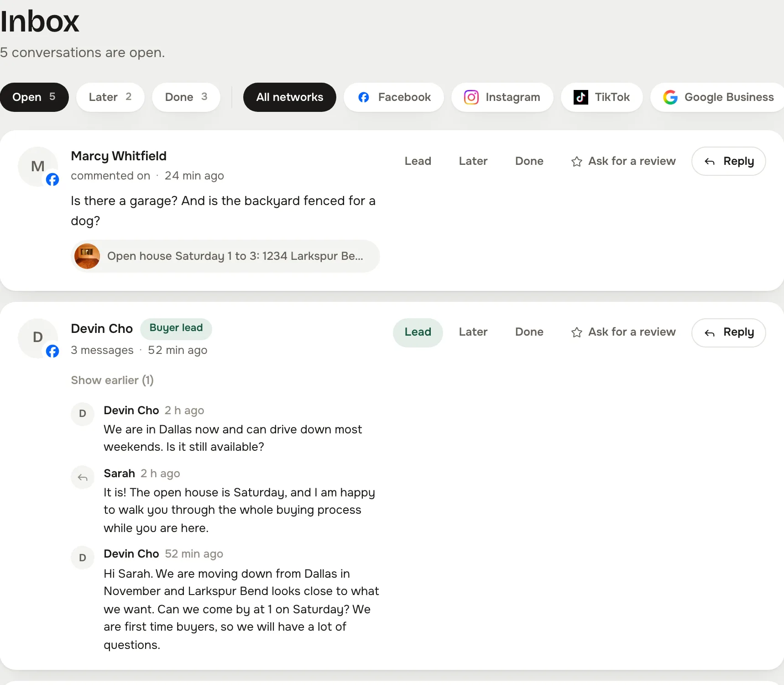This screenshot has width=784, height=685.
Task: Mark Marcy Whitfield's conversation as Done
Action: click(529, 161)
